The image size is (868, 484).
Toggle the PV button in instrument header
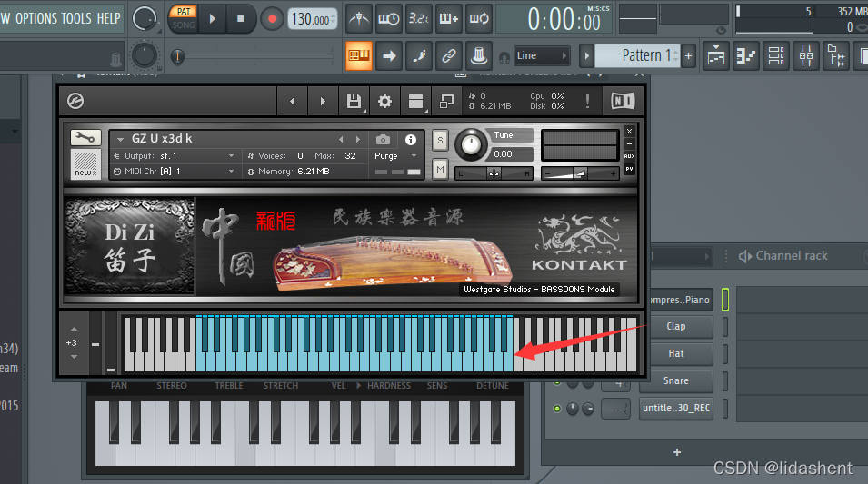point(629,169)
